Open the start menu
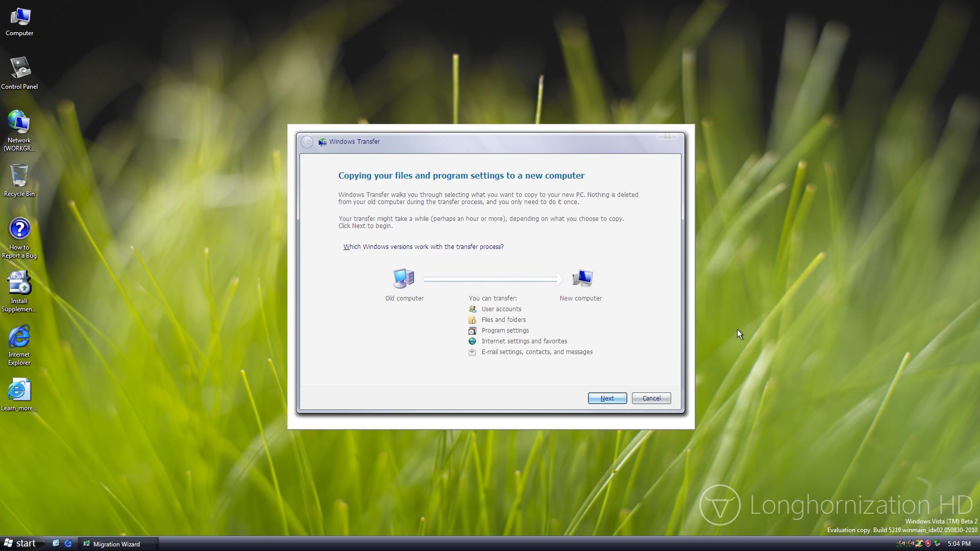The image size is (980, 551). click(20, 543)
